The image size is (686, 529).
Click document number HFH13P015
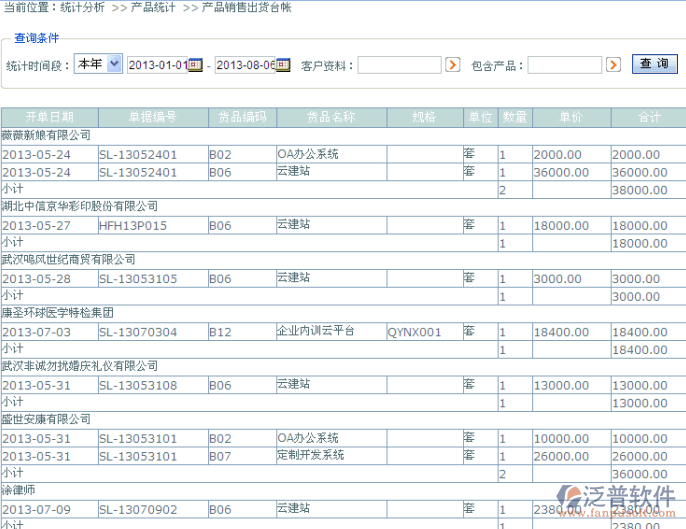[x=133, y=226]
